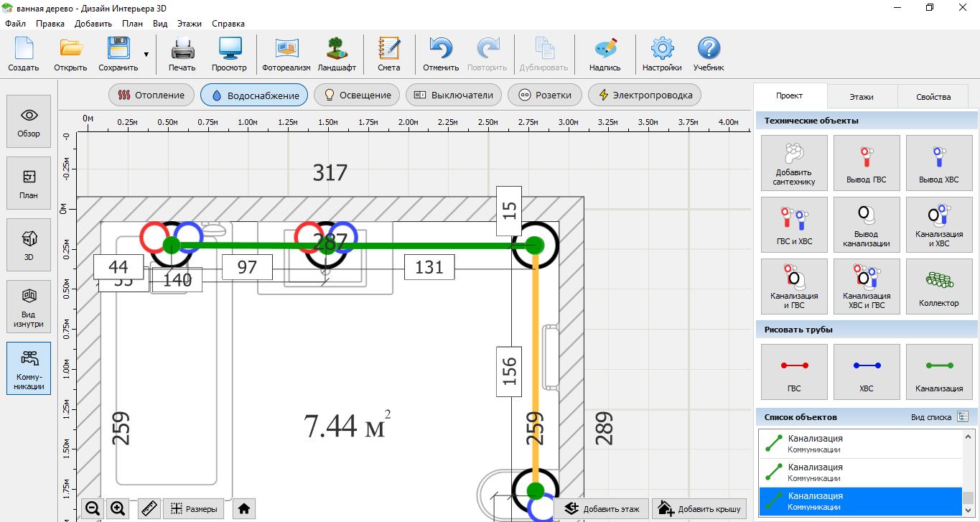Add a Вывод ХВС cold water outlet
The image size is (980, 522).
(938, 162)
